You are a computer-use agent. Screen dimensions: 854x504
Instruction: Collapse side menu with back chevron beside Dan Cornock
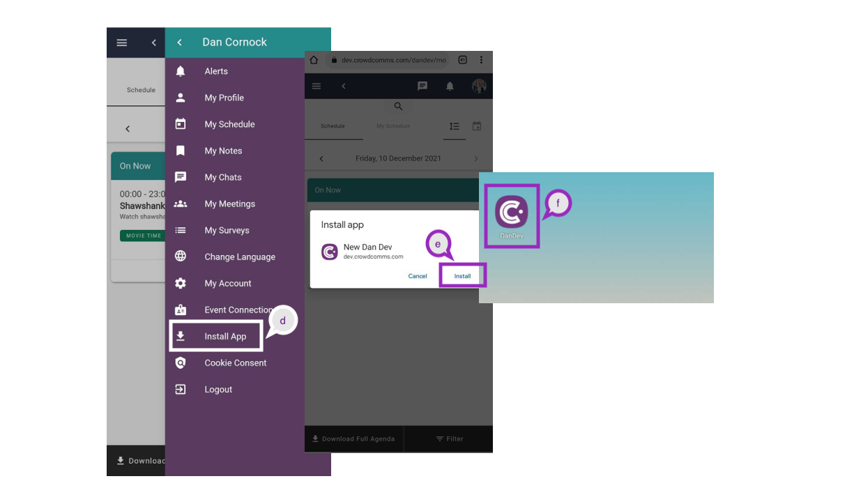coord(180,43)
